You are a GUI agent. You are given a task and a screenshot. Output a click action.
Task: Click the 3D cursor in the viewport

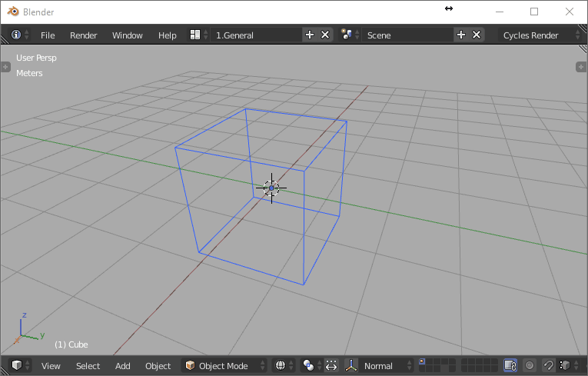click(271, 188)
